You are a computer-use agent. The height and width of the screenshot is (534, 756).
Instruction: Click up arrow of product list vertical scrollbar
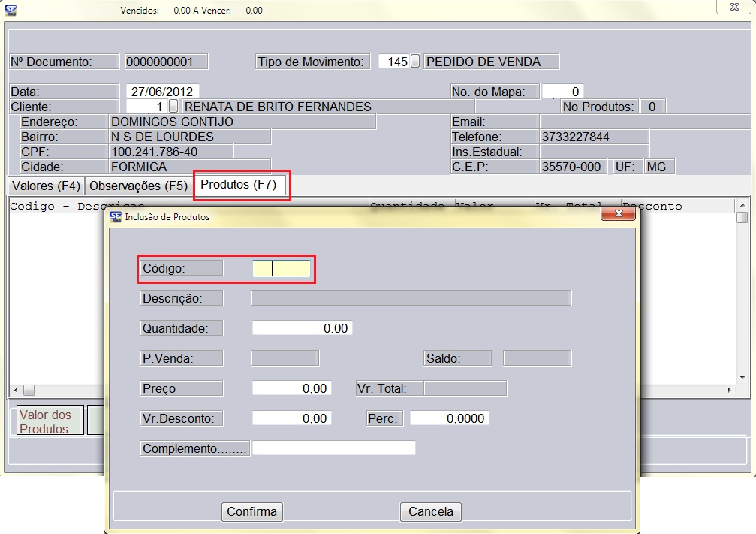pyautogui.click(x=742, y=207)
